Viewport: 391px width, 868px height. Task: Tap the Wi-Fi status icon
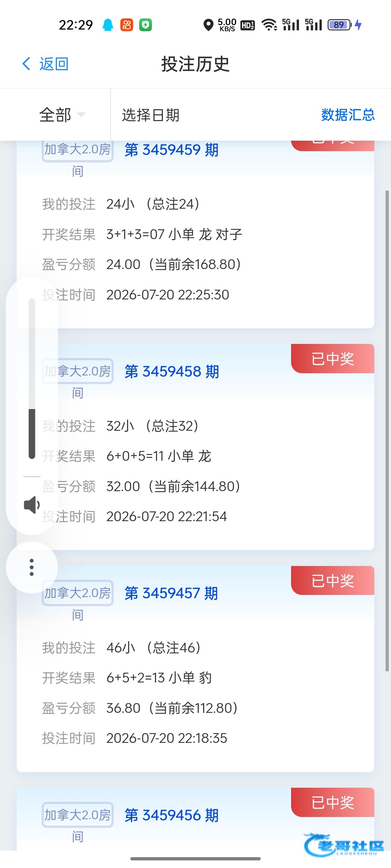(269, 25)
